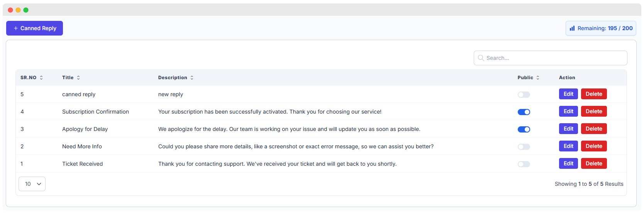The width and height of the screenshot is (644, 214).
Task: Disable Public toggle for Subscription Confirmation
Action: click(524, 112)
